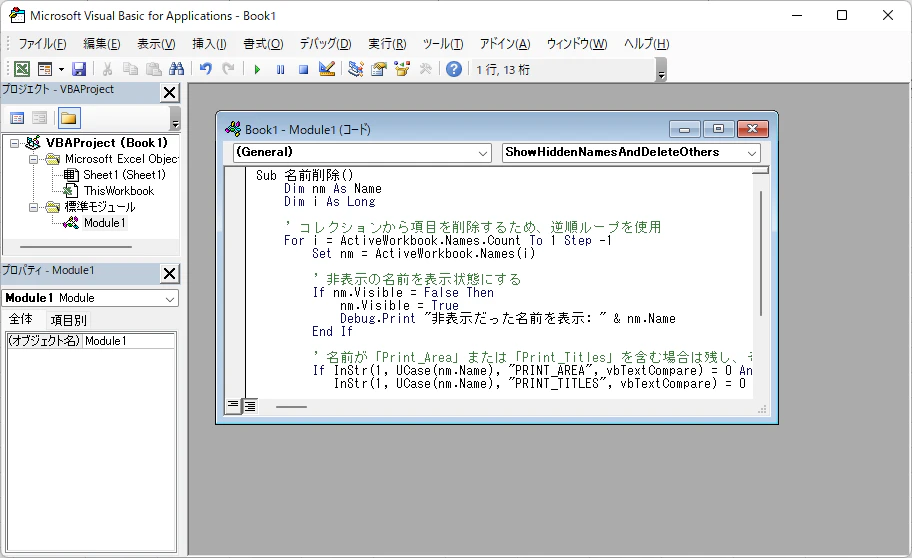Click the code window horizontal scrollbar

pos(291,407)
